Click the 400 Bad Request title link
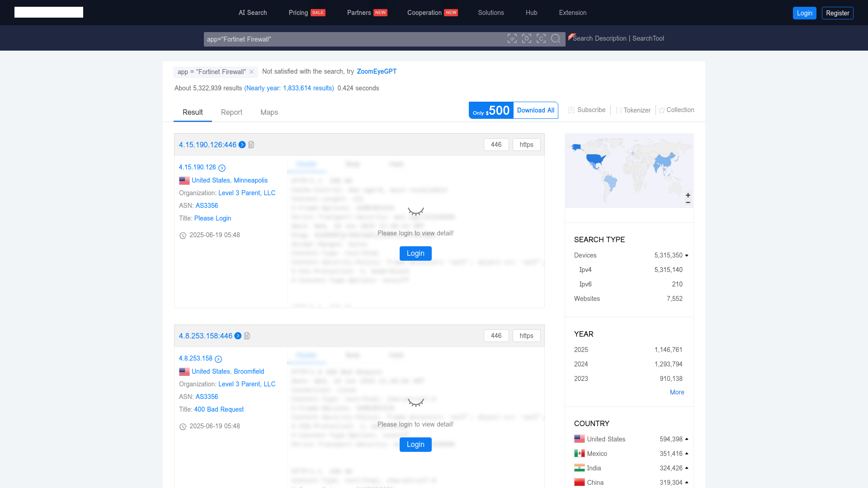The image size is (868, 488). [x=219, y=409]
